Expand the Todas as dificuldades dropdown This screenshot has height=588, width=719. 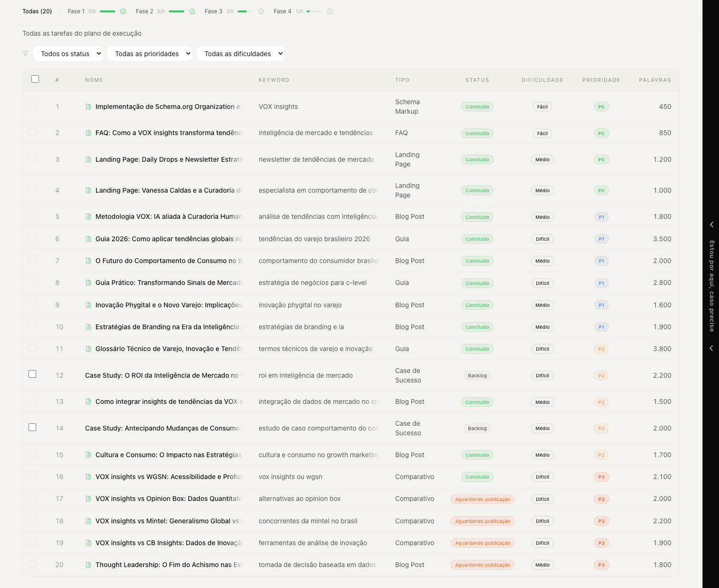[241, 54]
